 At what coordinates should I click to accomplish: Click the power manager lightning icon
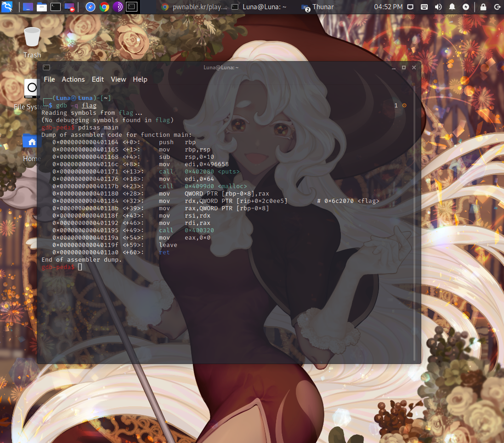(x=466, y=7)
